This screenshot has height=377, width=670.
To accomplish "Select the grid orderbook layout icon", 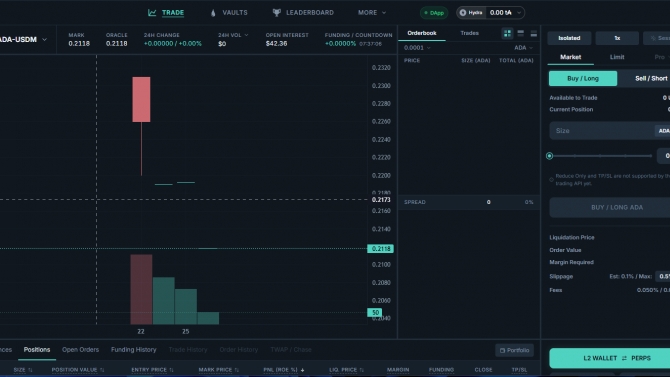I will [x=507, y=33].
